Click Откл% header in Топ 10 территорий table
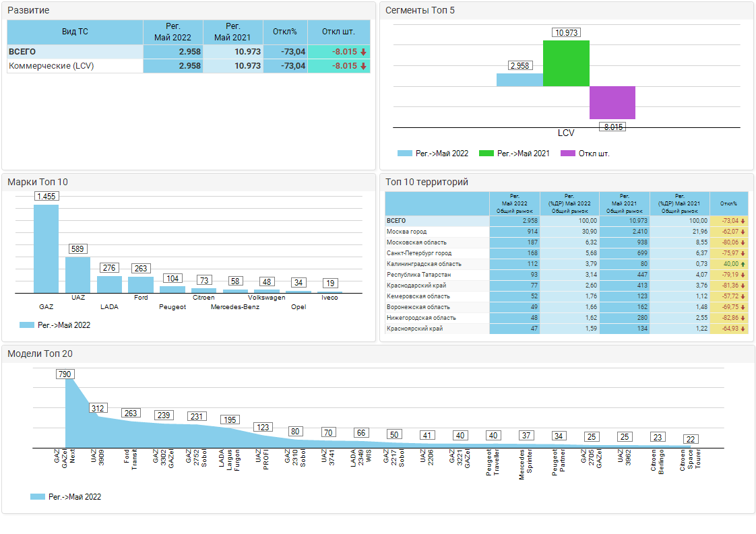The width and height of the screenshot is (756, 534). coord(728,203)
